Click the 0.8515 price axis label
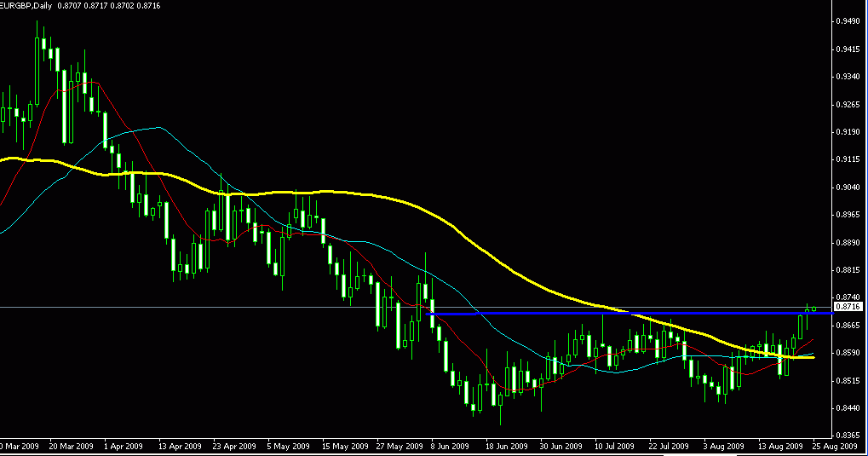This screenshot has width=868, height=456. 848,381
